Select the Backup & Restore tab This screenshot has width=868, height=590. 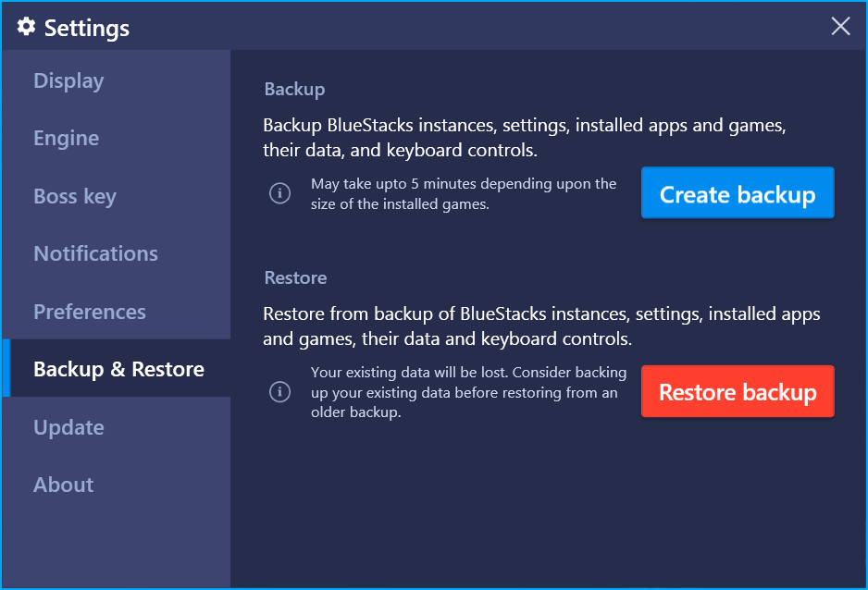(x=117, y=369)
